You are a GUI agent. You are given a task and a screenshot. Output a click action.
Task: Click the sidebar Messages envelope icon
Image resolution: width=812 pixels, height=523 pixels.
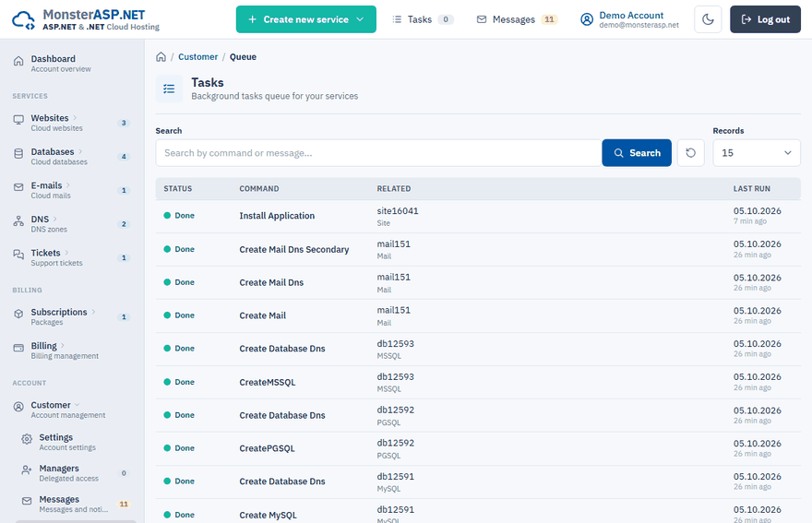coord(27,501)
